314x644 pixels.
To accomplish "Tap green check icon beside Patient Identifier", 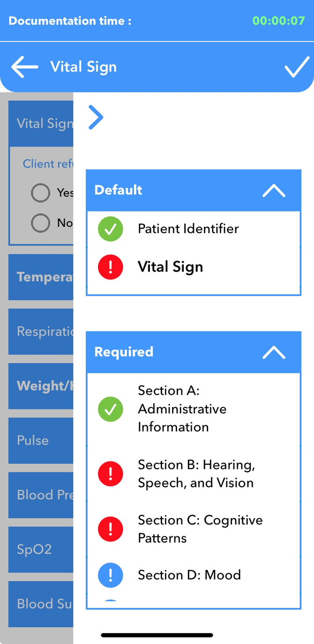I will point(111,229).
